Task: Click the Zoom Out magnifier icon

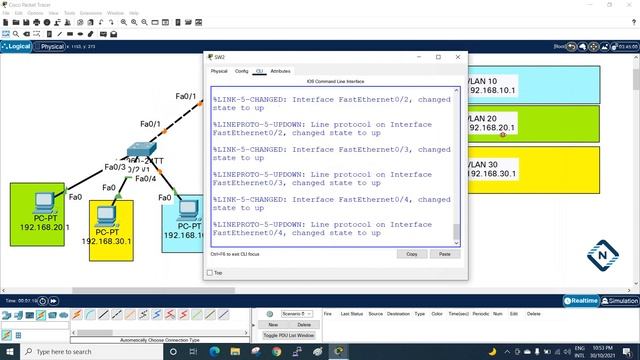Action: pos(144,22)
